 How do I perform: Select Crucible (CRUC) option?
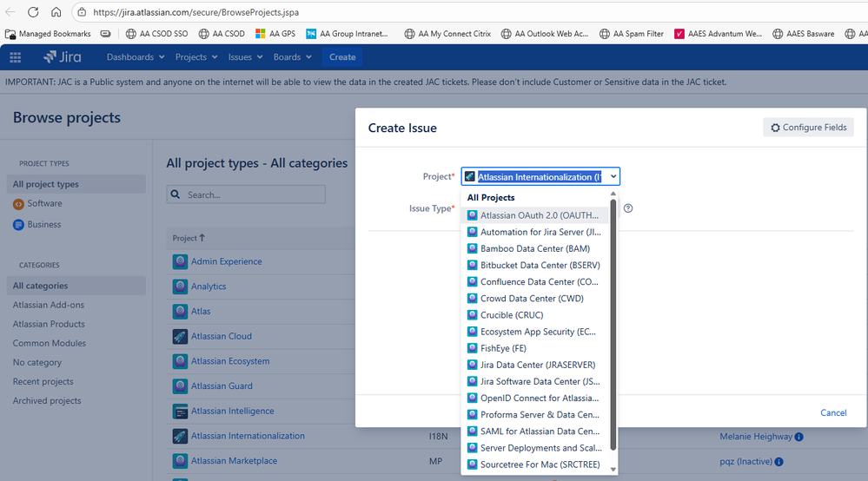[x=534, y=314]
